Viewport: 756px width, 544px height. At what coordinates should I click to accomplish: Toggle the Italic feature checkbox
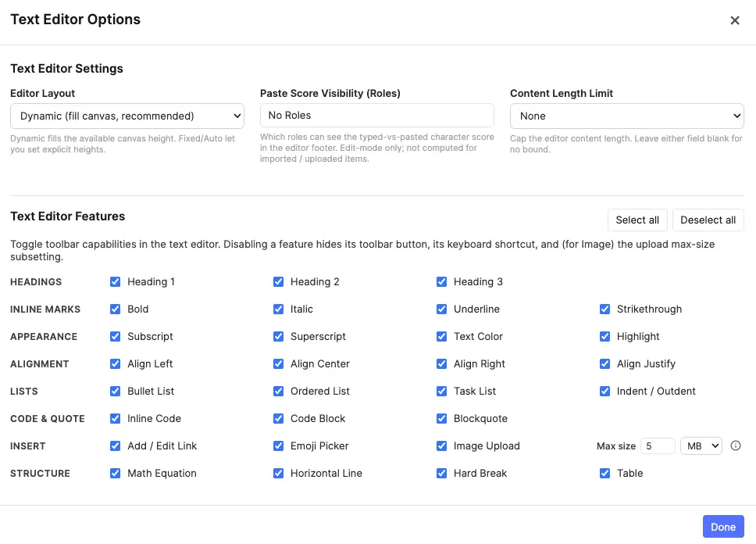[278, 309]
